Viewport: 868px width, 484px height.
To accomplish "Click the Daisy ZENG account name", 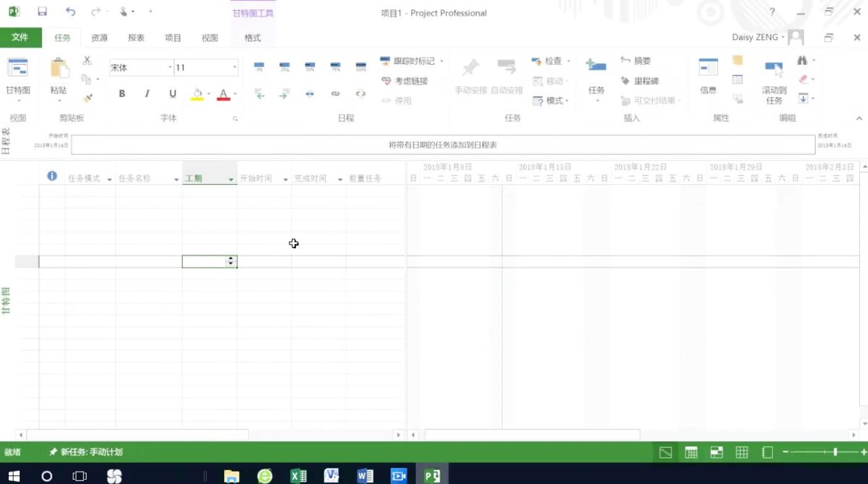I will coord(754,37).
